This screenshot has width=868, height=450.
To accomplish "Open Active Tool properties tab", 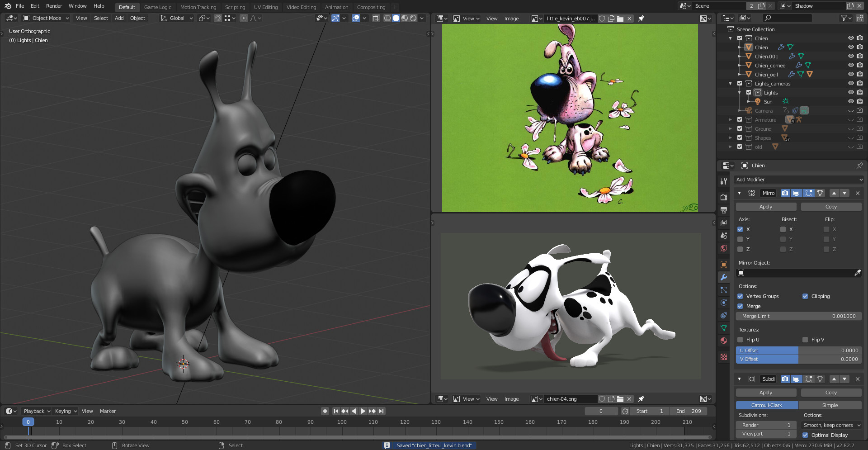I will tap(724, 181).
